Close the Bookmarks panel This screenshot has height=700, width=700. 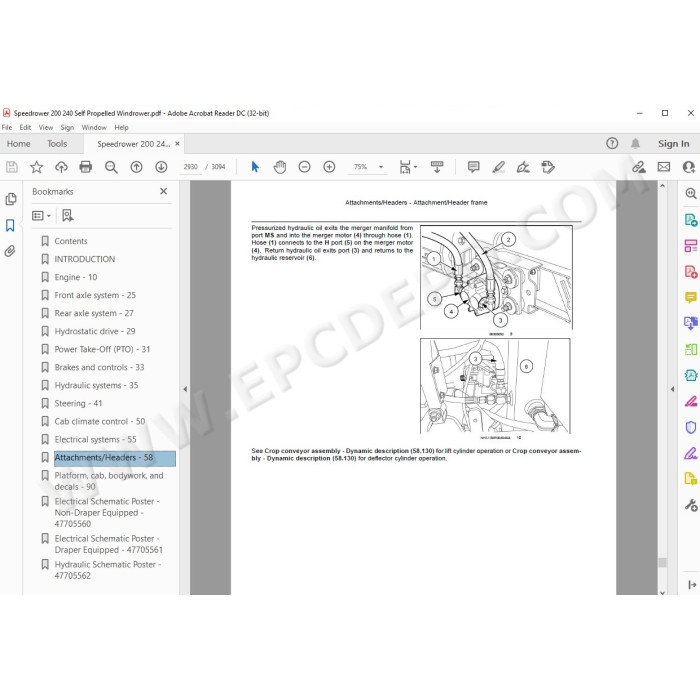pos(163,191)
